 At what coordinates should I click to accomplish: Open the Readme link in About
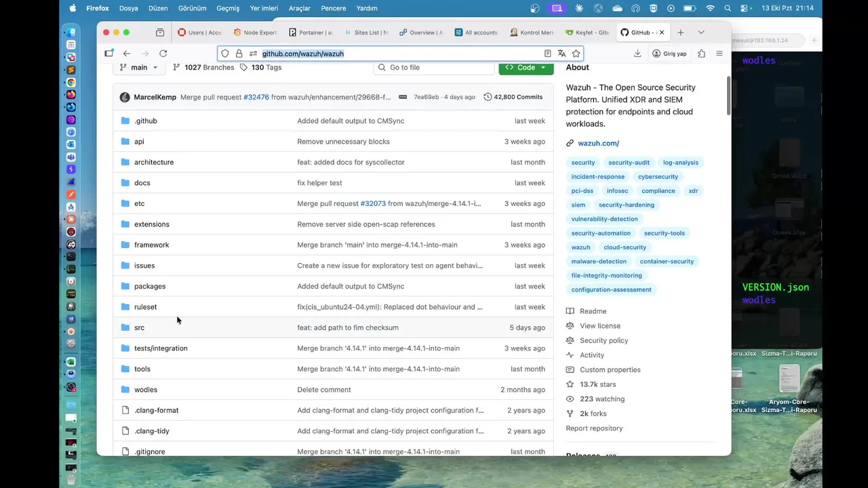[x=593, y=311]
